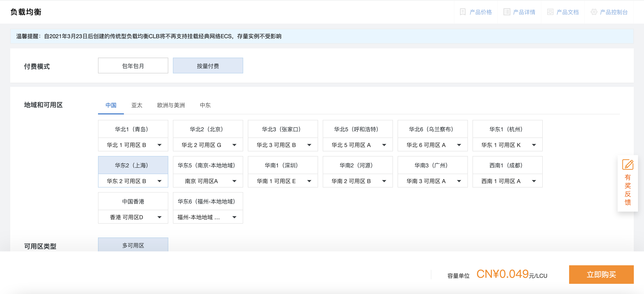This screenshot has width=644, height=294.
Task: Select region 华北5（呼和浩特）
Action: pyautogui.click(x=358, y=129)
